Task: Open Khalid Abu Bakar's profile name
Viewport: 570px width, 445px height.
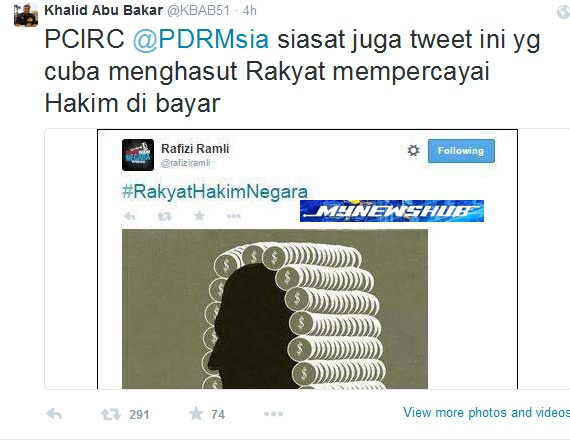Action: click(104, 10)
